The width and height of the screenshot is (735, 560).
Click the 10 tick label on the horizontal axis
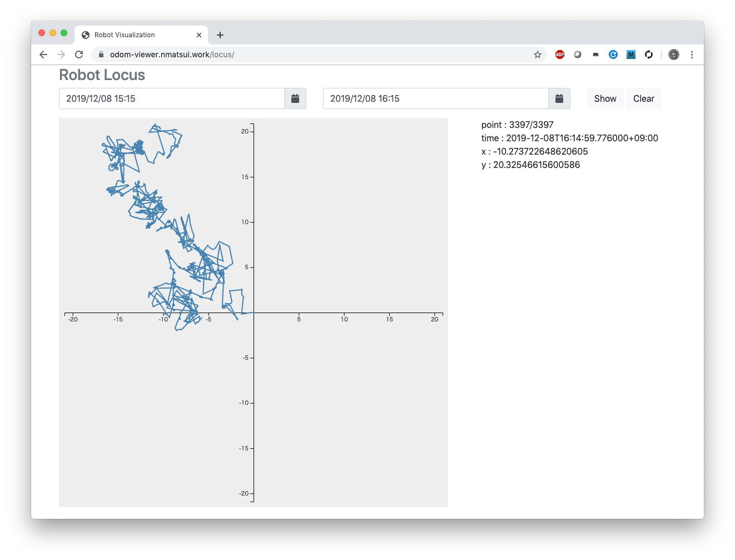345,319
